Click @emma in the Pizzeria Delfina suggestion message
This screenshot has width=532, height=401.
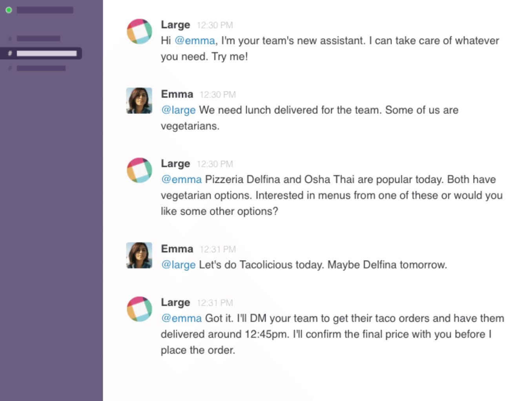[x=181, y=179]
